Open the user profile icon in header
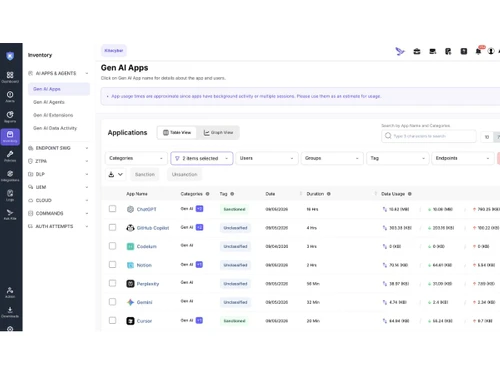Viewport: 500px width, 375px height. (491, 51)
